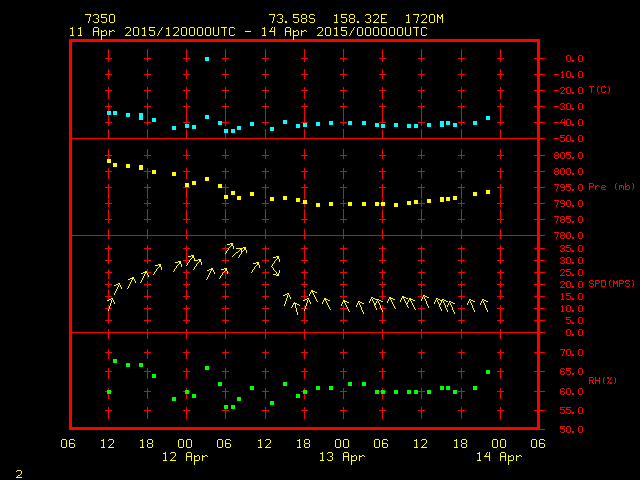Click the first yellow pressure data point
The width and height of the screenshot is (640, 480).
(x=109, y=161)
